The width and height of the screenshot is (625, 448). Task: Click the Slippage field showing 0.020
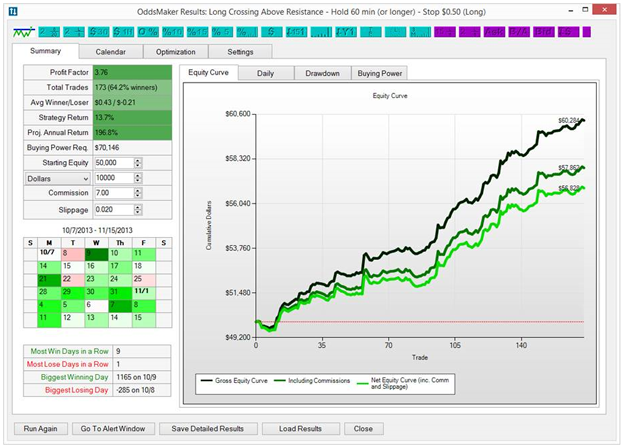point(114,210)
